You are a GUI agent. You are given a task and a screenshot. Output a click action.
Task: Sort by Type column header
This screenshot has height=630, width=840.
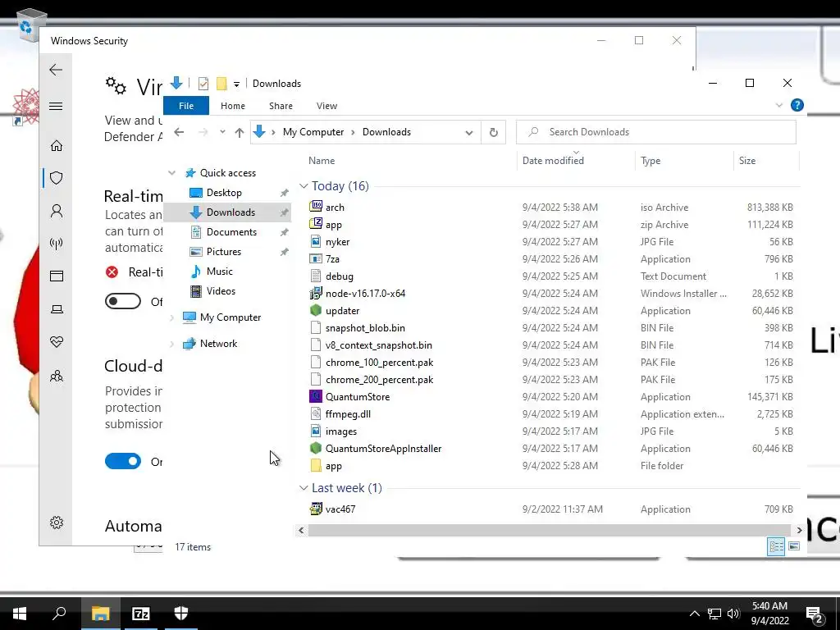point(651,161)
